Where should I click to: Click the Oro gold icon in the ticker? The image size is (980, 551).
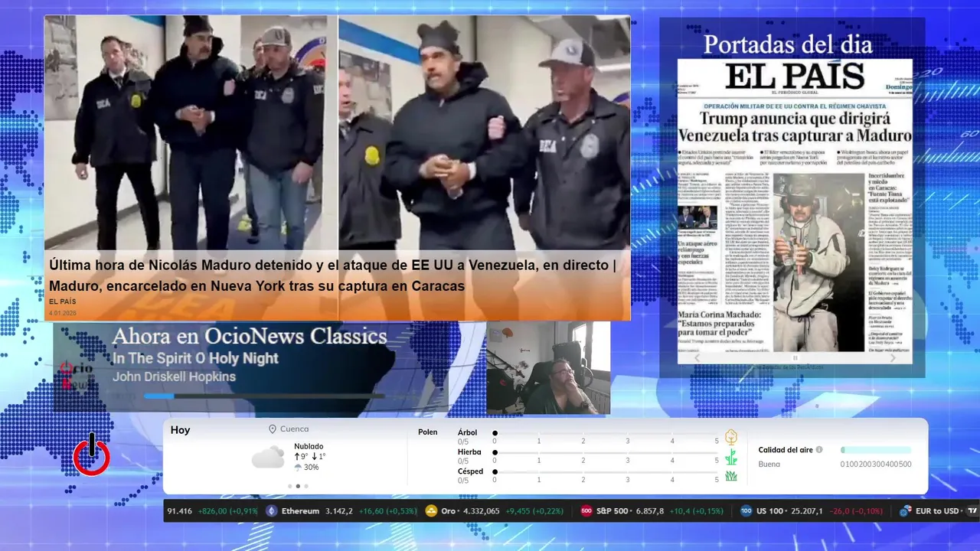pos(431,511)
